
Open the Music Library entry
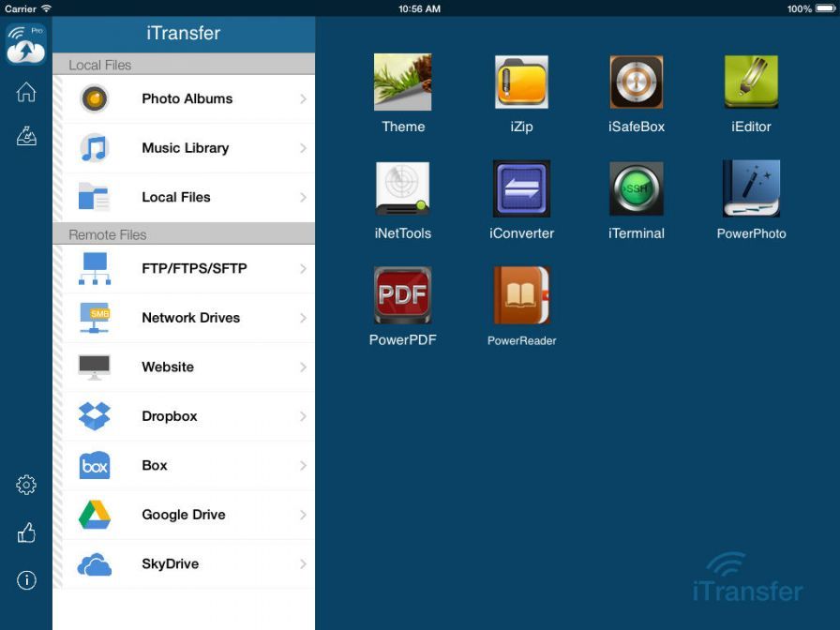click(185, 148)
